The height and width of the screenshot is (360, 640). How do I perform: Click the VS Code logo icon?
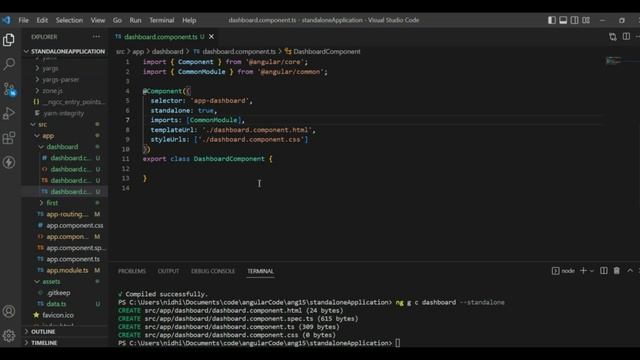pyautogui.click(x=6, y=20)
